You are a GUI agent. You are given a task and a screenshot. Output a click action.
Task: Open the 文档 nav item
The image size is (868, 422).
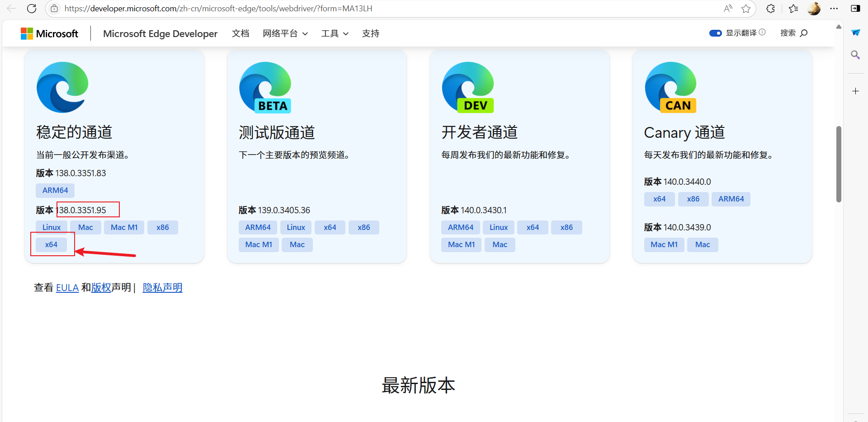[241, 33]
